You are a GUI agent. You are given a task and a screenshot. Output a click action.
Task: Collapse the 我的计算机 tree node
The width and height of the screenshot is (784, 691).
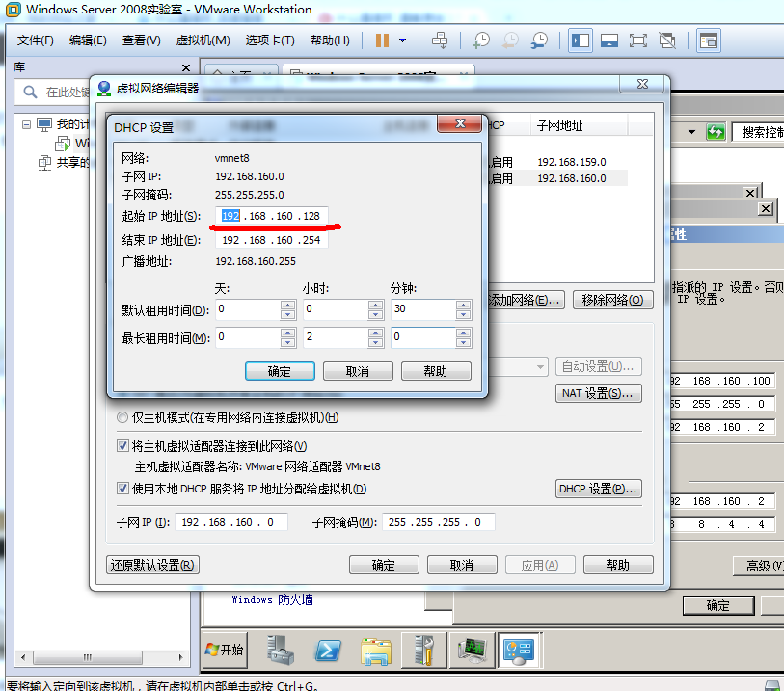(x=26, y=124)
